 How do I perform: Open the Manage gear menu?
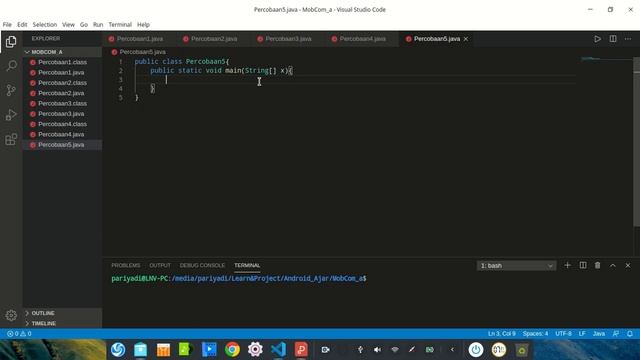coord(11,315)
